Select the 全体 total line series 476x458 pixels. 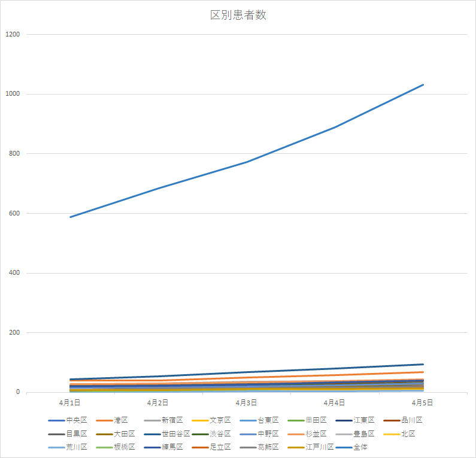(247, 162)
